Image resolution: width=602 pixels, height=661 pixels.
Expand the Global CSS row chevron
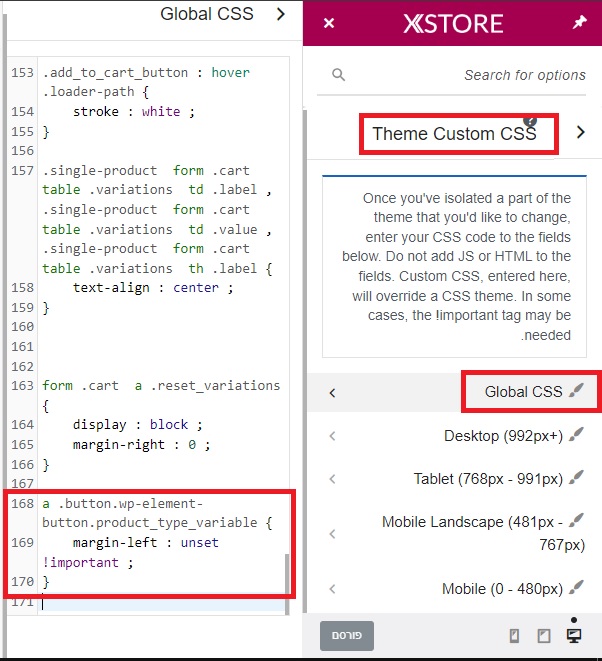[332, 393]
